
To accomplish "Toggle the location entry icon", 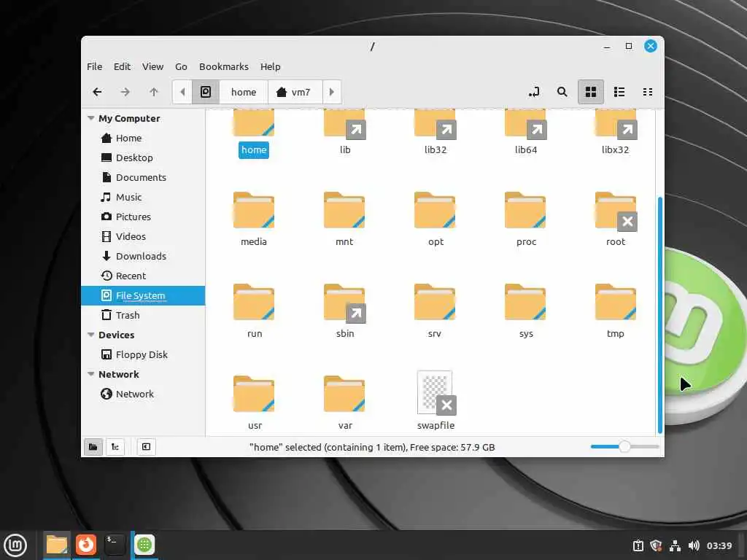I will [x=534, y=92].
